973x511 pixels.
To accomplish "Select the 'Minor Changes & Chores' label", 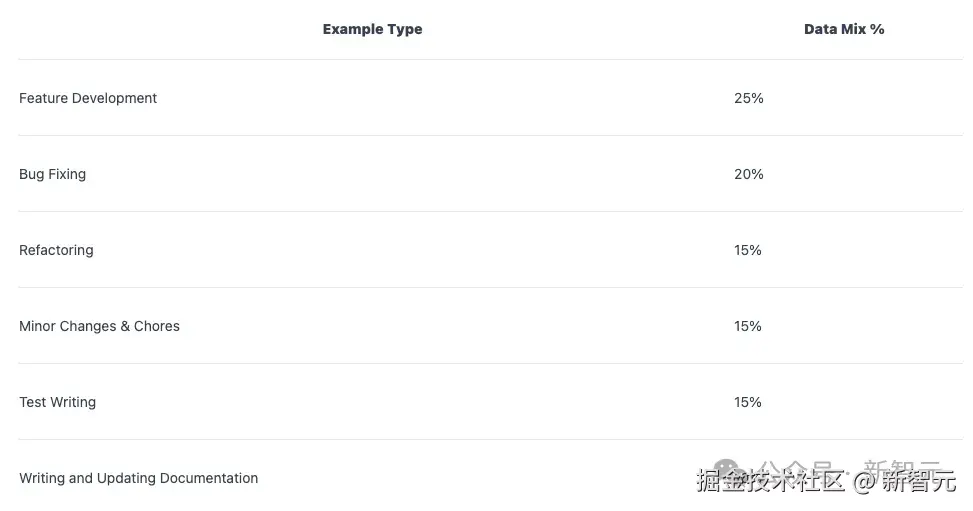I will coord(99,326).
